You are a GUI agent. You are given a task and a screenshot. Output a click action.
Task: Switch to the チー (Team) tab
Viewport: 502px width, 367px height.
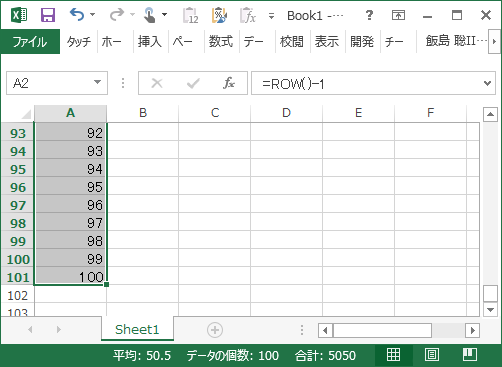394,42
